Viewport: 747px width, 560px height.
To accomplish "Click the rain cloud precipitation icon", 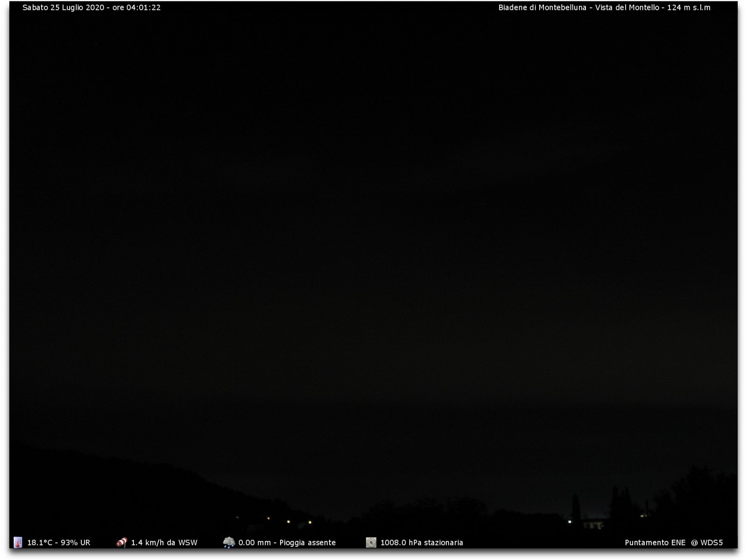I will click(x=229, y=542).
